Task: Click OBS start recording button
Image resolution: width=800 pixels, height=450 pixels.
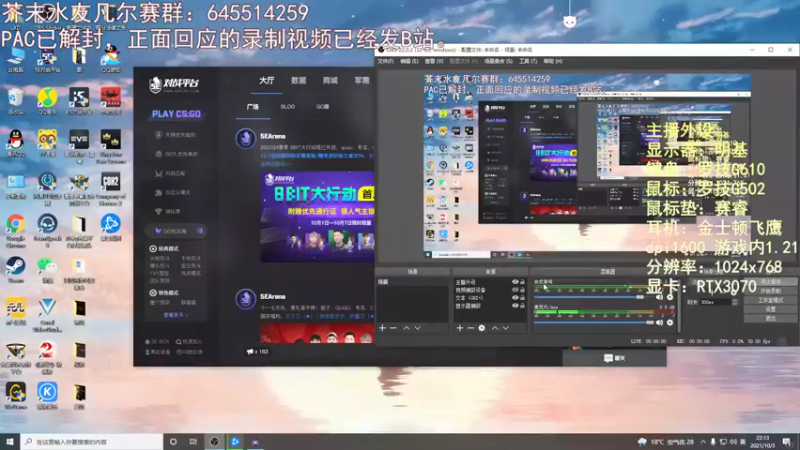Action: [x=770, y=291]
